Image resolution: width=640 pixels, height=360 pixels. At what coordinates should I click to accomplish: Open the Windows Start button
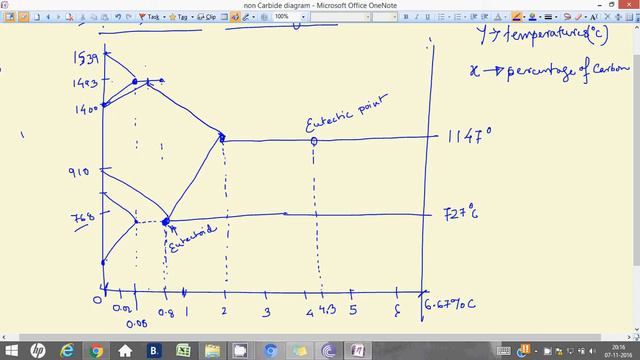tap(11, 351)
